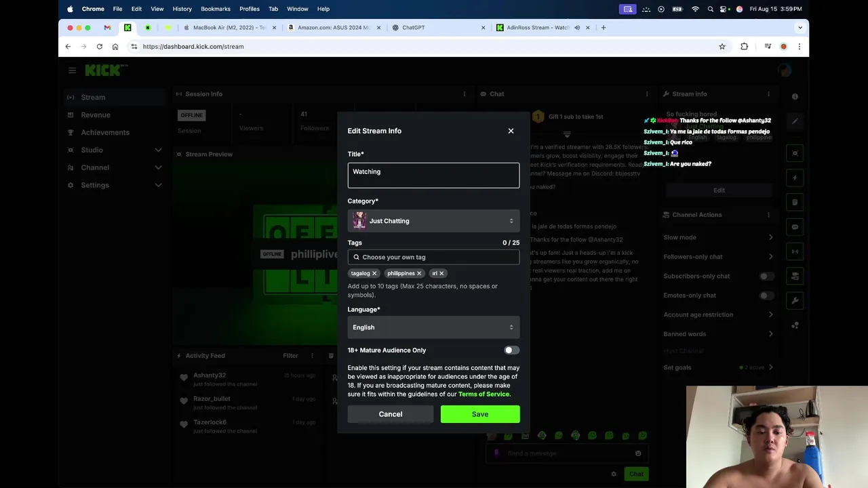Click the stream Title text field
Screen dimensions: 868x488
click(433, 176)
